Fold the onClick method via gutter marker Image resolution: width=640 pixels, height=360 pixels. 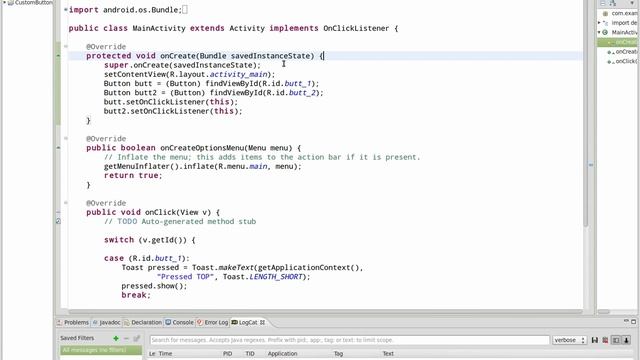click(x=66, y=203)
